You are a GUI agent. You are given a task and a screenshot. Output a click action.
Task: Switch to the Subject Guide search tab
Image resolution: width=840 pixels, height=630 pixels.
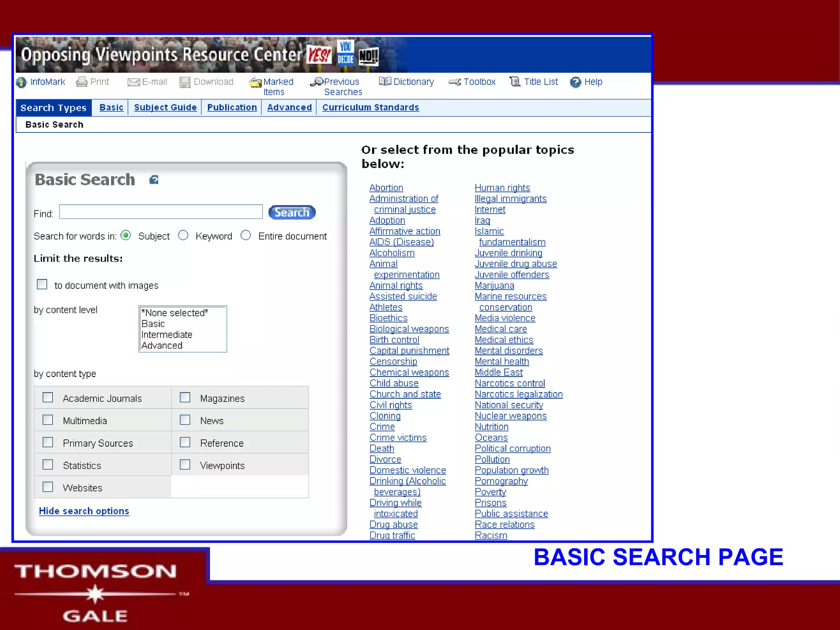point(165,107)
